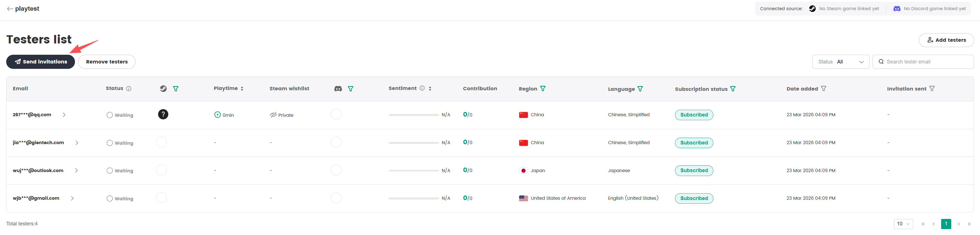Click the 0min playtime play icon
The image size is (980, 235).
(217, 115)
